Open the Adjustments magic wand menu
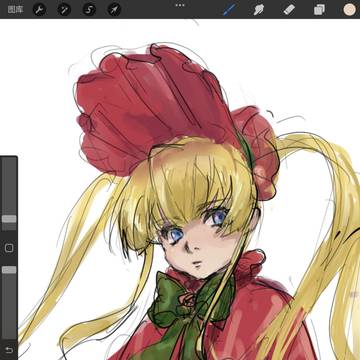 point(64,10)
